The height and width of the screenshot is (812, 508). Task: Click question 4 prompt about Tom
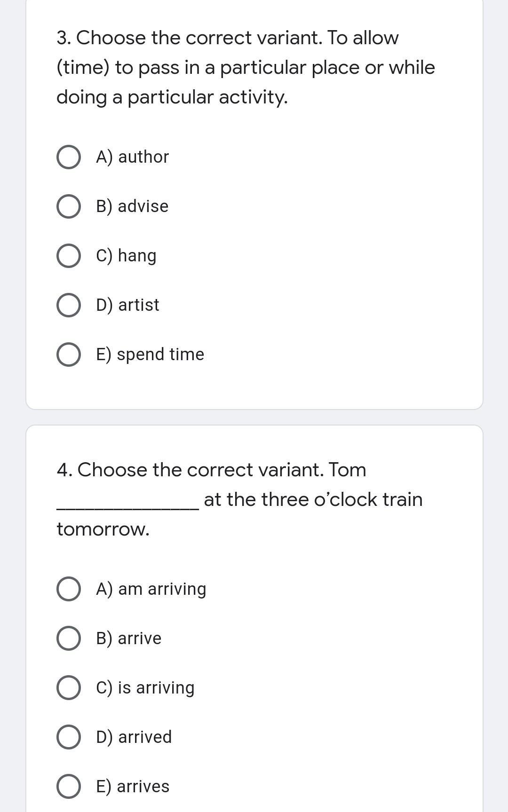click(239, 499)
